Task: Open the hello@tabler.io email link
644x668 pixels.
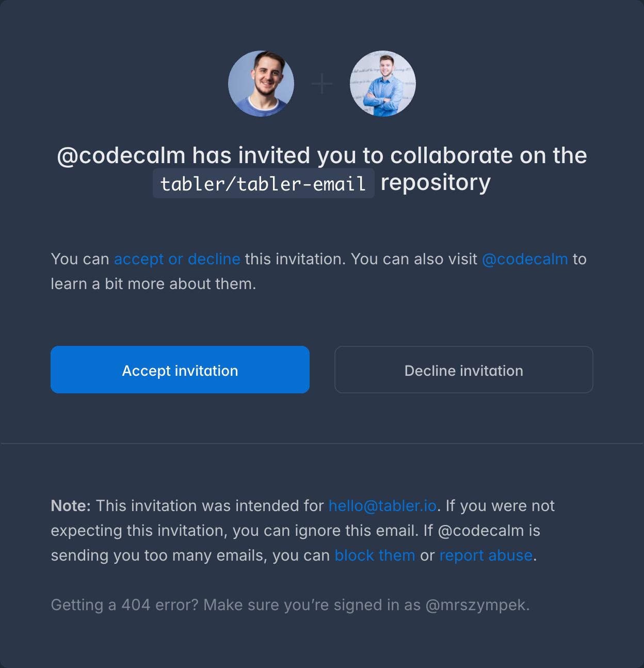Action: click(x=382, y=506)
